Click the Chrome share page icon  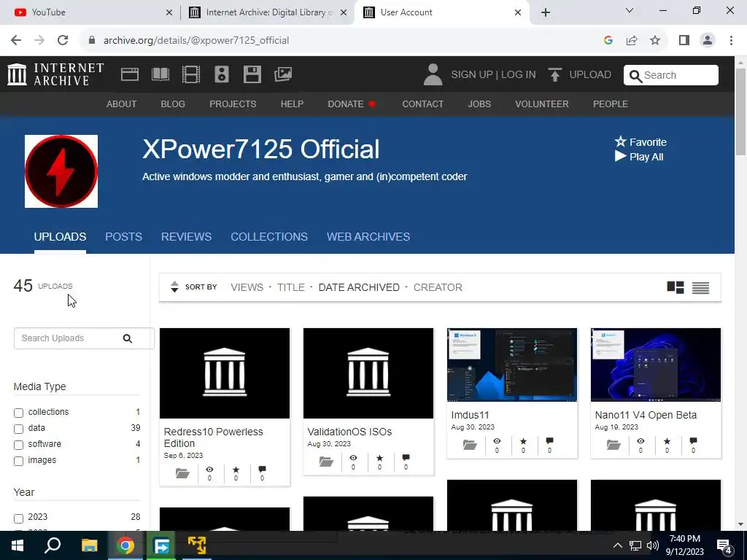(632, 41)
